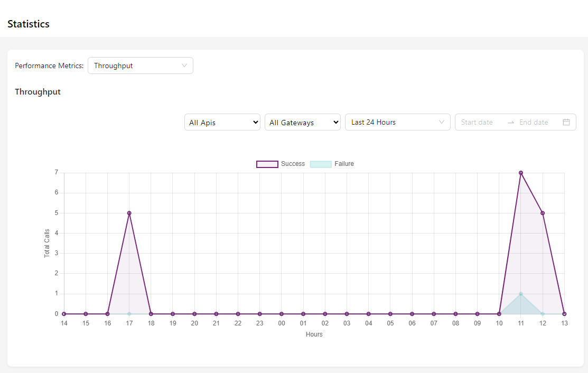Select the Success point at hour 17
Image resolution: width=588 pixels, height=373 pixels.
pos(129,213)
